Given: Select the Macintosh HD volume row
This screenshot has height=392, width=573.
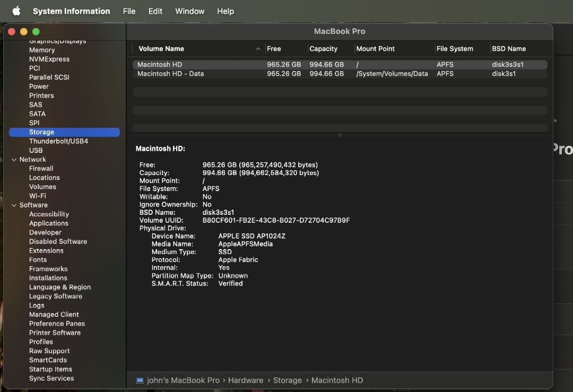Looking at the screenshot, I should pos(340,65).
